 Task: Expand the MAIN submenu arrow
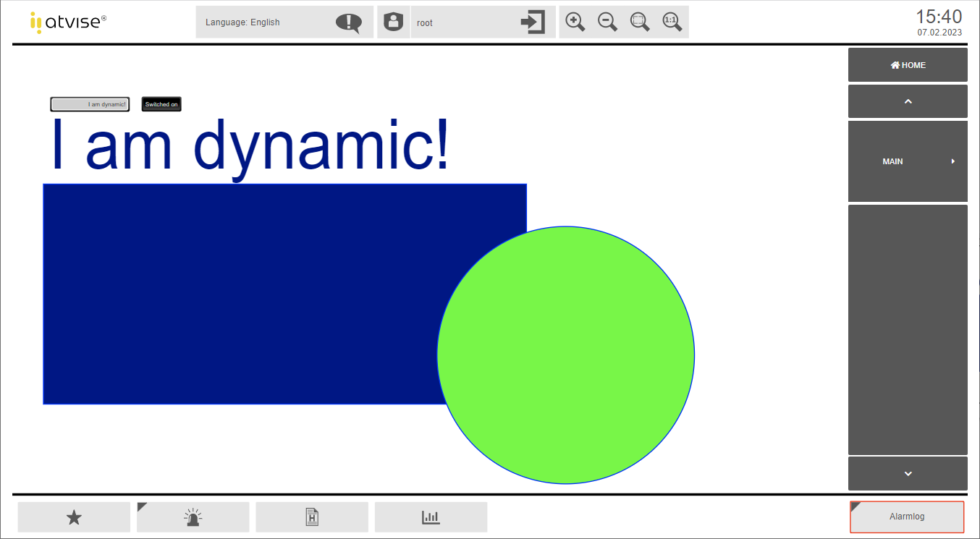pyautogui.click(x=952, y=161)
